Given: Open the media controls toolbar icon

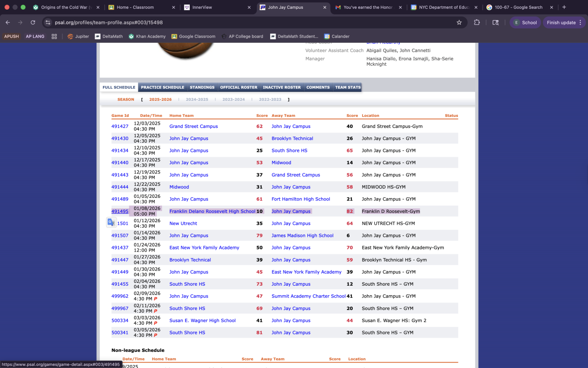Looking at the screenshot, I should [495, 23].
